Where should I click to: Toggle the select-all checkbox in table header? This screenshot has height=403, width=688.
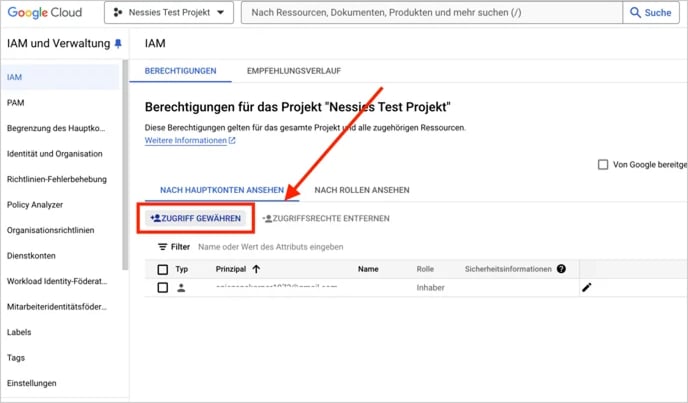tap(163, 269)
